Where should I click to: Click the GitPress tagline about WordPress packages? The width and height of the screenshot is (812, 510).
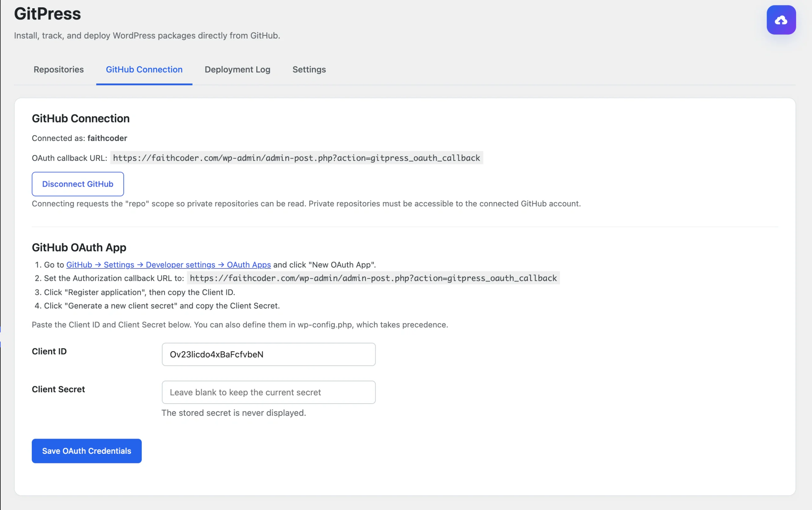click(147, 36)
